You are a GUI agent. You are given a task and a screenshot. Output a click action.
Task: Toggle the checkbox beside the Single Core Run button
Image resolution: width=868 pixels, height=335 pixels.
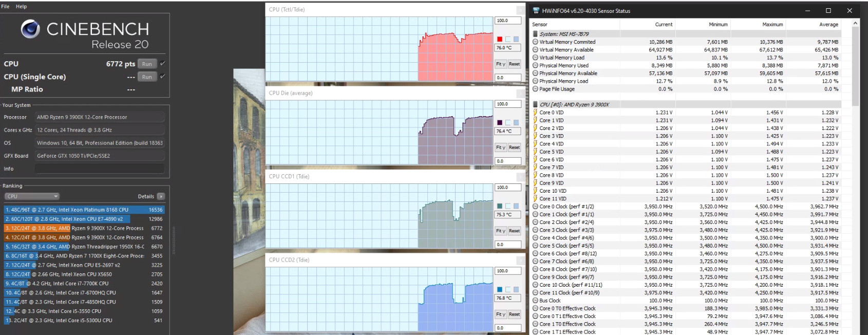pos(162,76)
